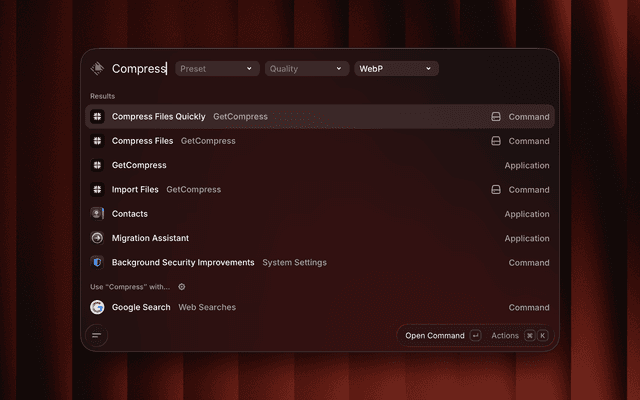Select the GetCompress application result

tap(320, 165)
